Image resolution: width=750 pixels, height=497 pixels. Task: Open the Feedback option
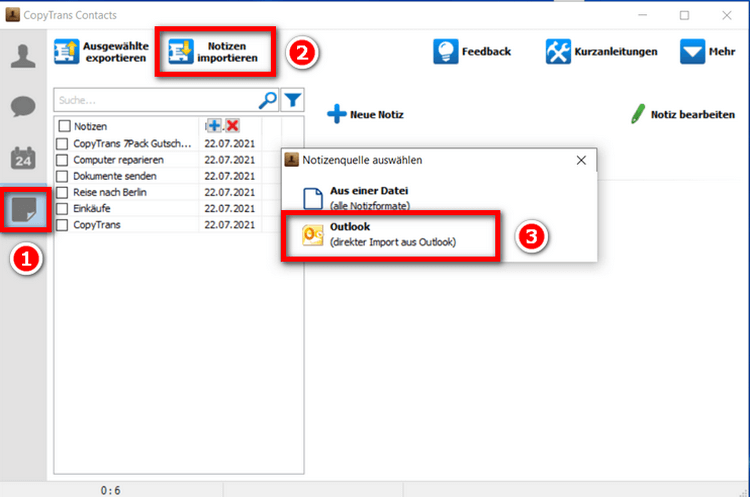pos(472,52)
